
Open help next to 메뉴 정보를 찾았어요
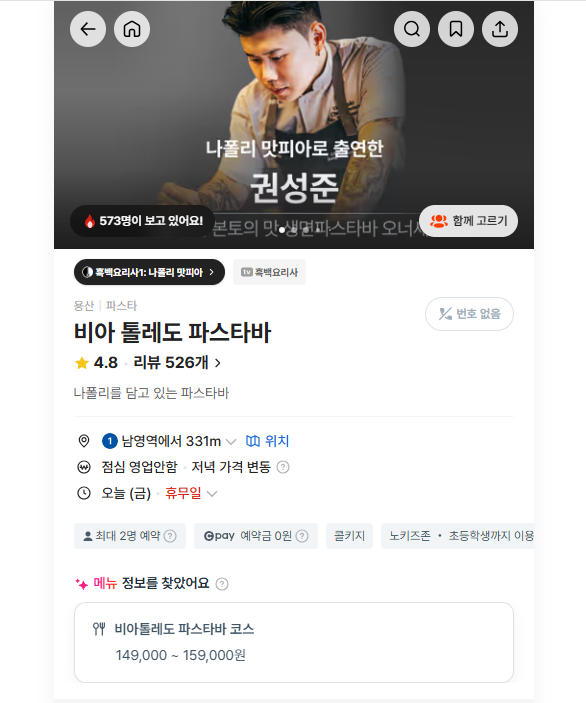coord(222,584)
